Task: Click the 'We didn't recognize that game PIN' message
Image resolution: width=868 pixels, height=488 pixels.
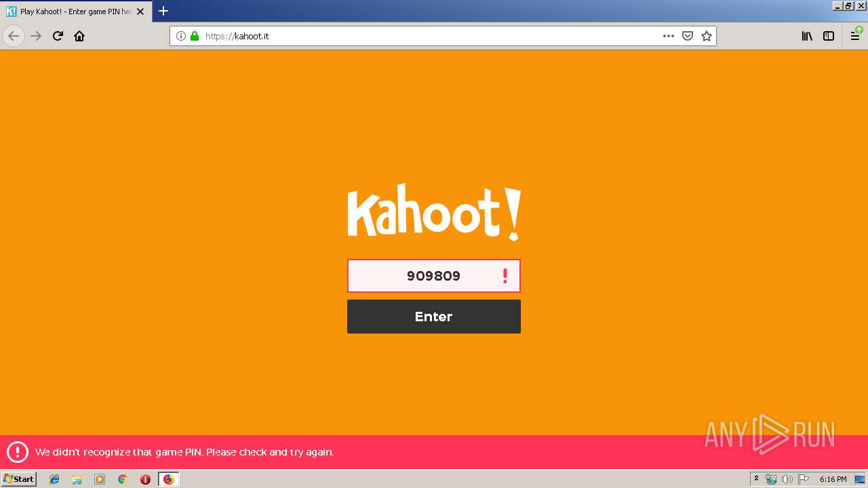Action: (184, 452)
